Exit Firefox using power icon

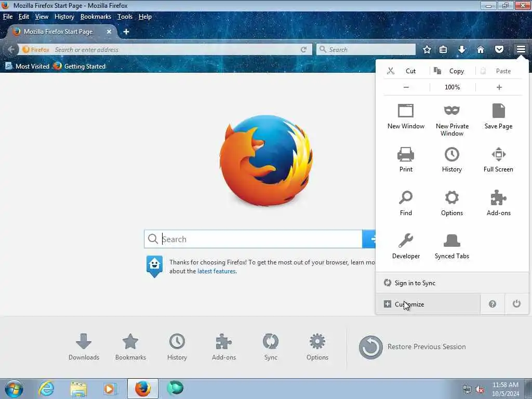[516, 304]
